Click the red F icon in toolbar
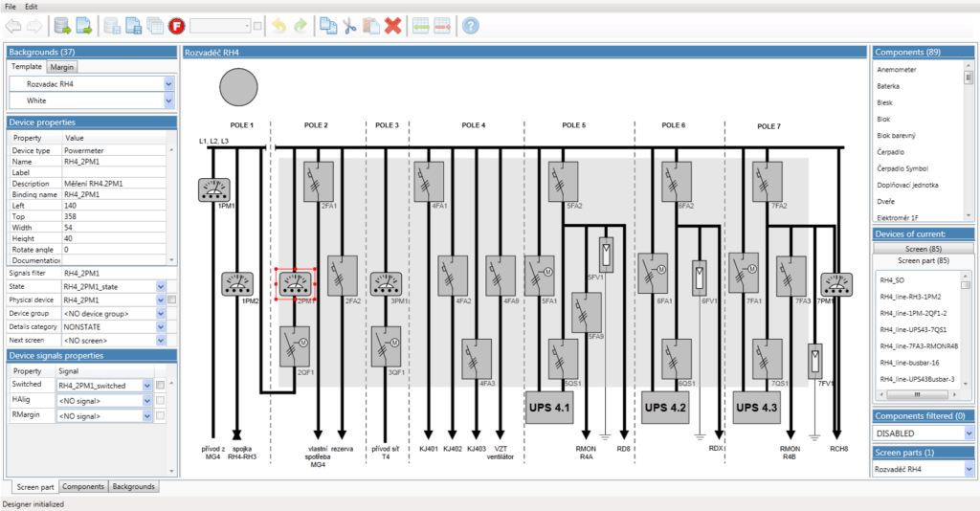 point(176,26)
